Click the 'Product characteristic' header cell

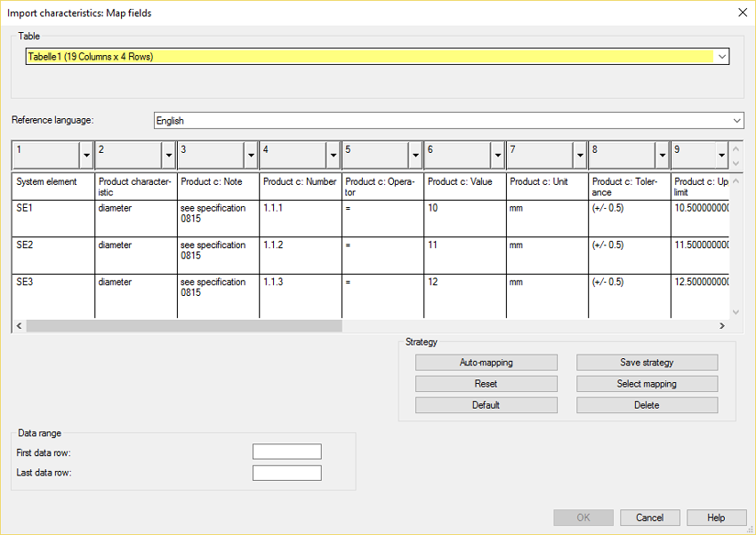pyautogui.click(x=136, y=187)
